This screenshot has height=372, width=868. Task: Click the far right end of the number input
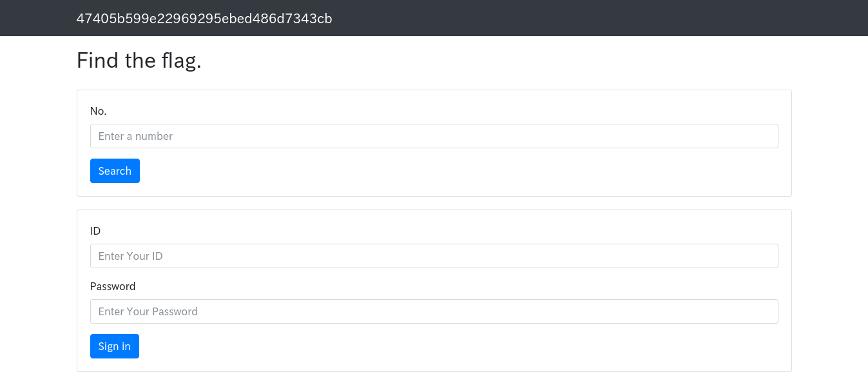pos(770,136)
